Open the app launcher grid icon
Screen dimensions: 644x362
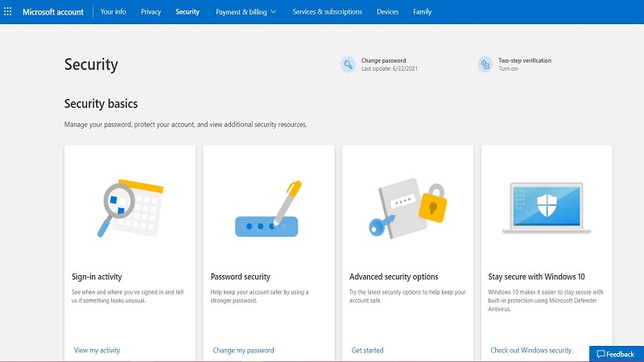8,12
